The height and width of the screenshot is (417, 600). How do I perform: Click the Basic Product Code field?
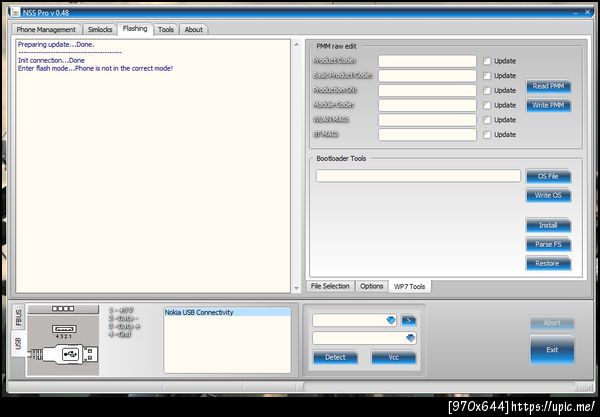427,76
